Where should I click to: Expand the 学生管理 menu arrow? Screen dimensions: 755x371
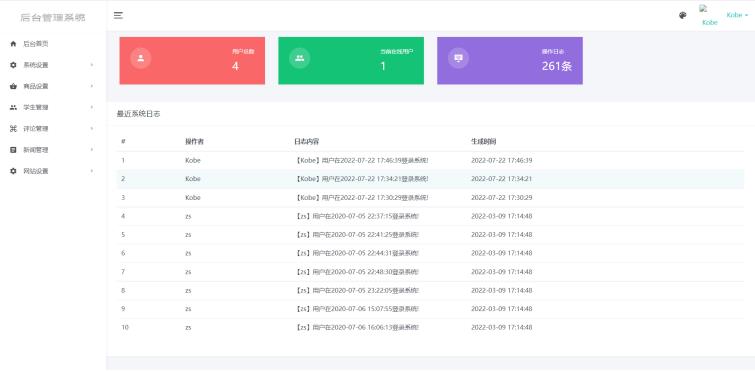click(91, 107)
